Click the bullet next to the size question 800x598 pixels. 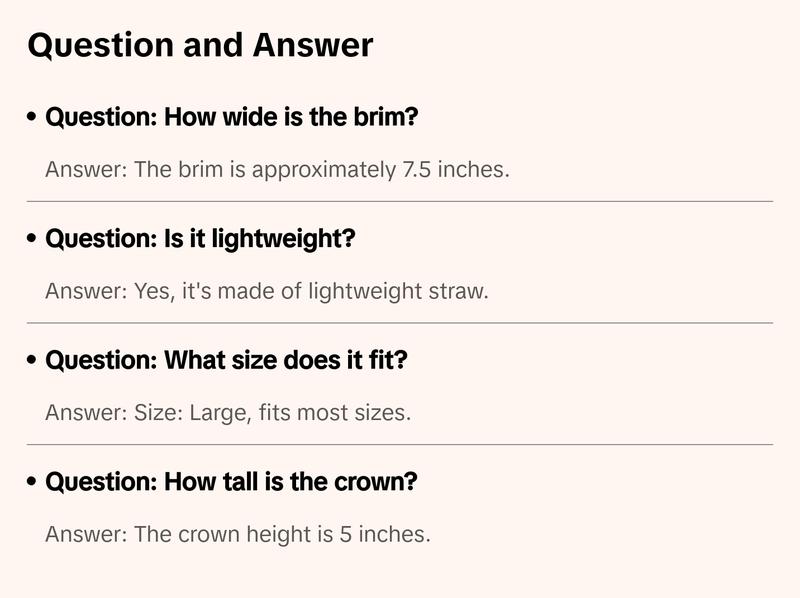33,361
